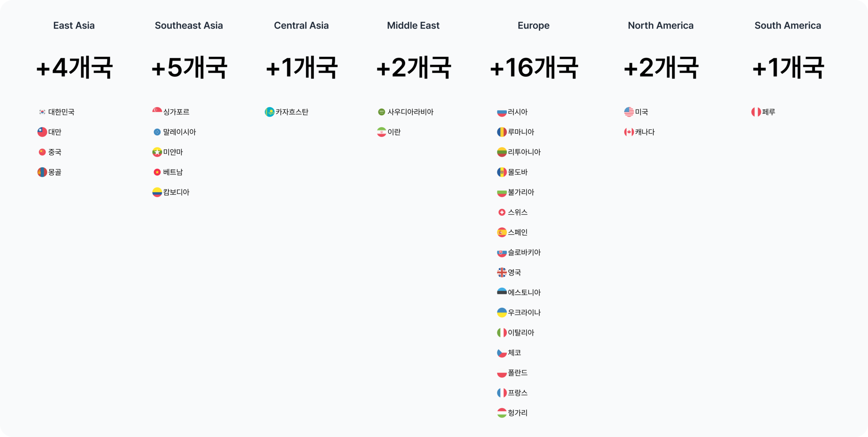Image resolution: width=868 pixels, height=437 pixels.
Task: Click the 말레이시아 country label
Action: click(x=179, y=132)
